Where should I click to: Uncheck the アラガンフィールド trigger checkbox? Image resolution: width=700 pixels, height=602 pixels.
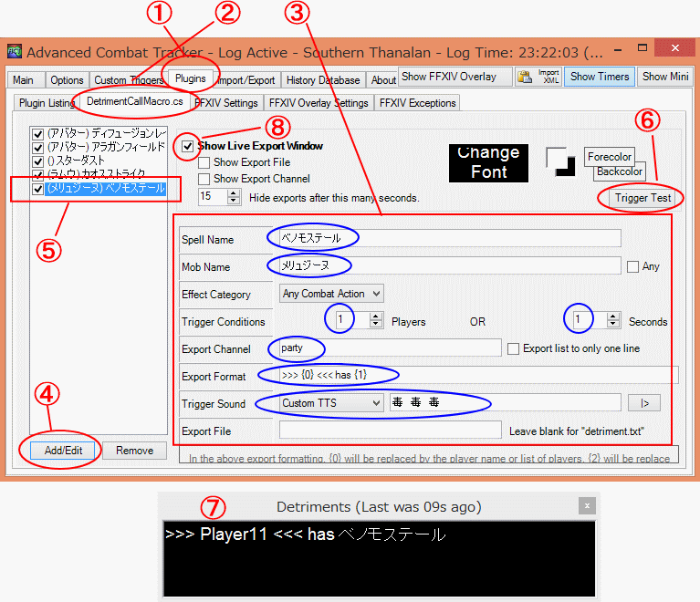(x=38, y=147)
